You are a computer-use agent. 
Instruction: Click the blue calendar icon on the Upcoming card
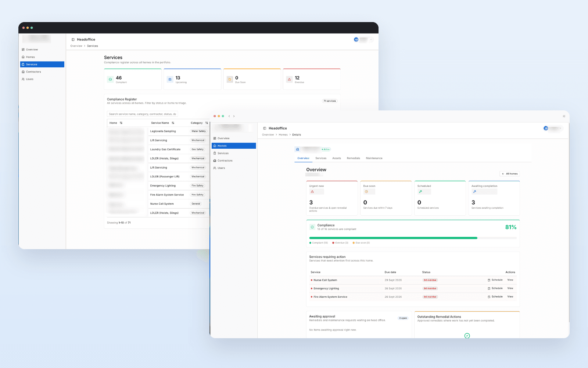[170, 79]
